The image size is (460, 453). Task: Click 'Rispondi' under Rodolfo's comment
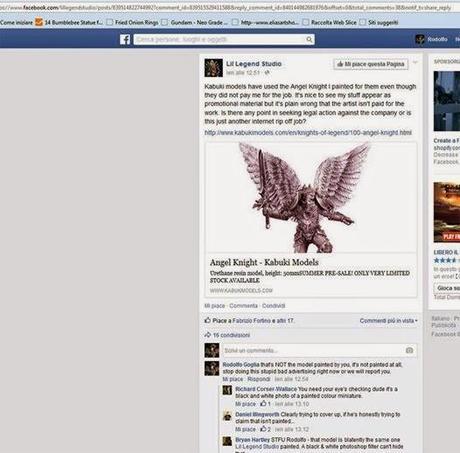[259, 379]
